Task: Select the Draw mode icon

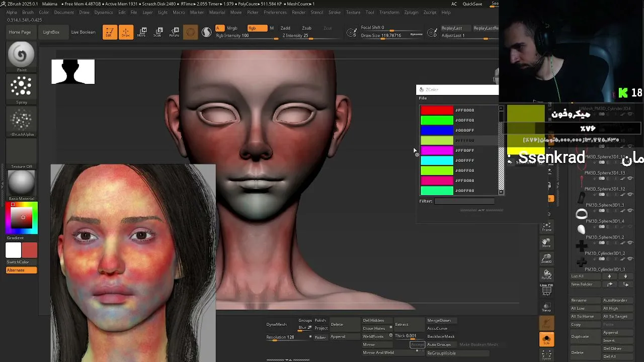Action: 126,32
